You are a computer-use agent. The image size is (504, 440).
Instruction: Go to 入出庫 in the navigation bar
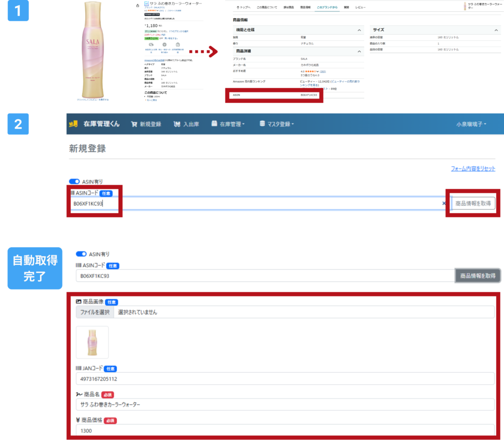[186, 124]
